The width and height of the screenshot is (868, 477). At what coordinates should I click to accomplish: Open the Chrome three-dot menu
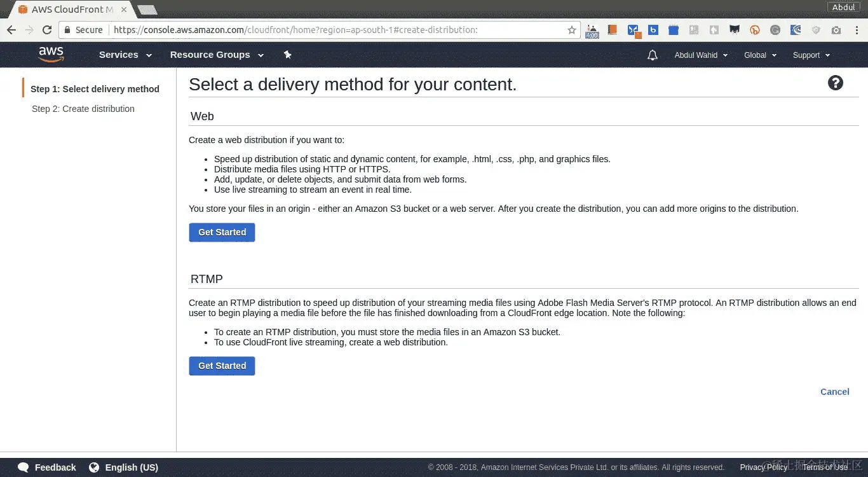pyautogui.click(x=856, y=30)
